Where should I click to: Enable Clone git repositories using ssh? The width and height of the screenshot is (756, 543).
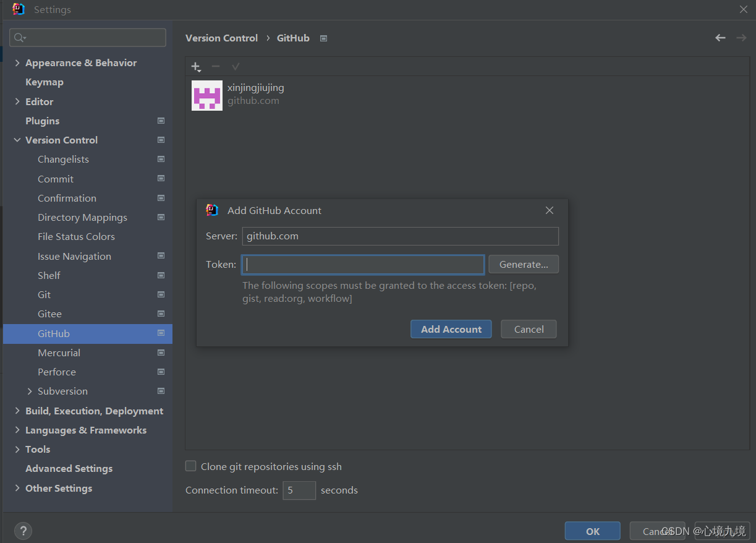coord(191,466)
